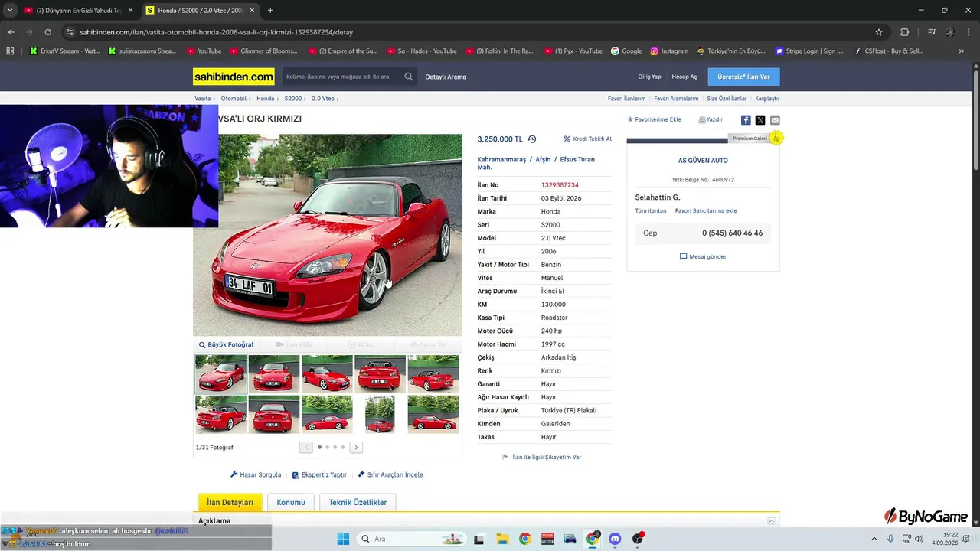980x551 pixels.
Task: Select second photo pagination dot
Action: (x=327, y=447)
